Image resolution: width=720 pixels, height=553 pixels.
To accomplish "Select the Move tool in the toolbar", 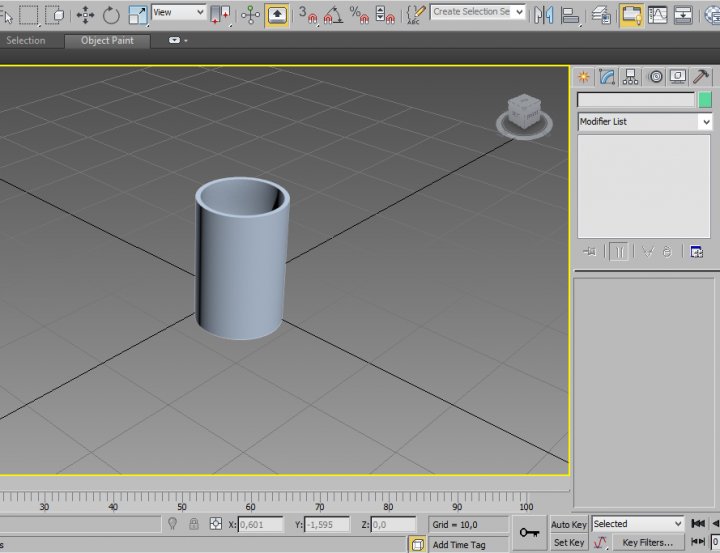I will coord(85,14).
